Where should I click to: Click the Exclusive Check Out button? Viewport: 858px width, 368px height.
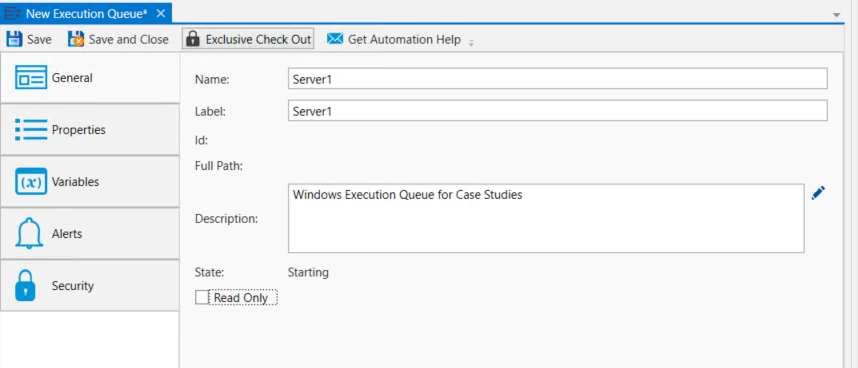(248, 39)
